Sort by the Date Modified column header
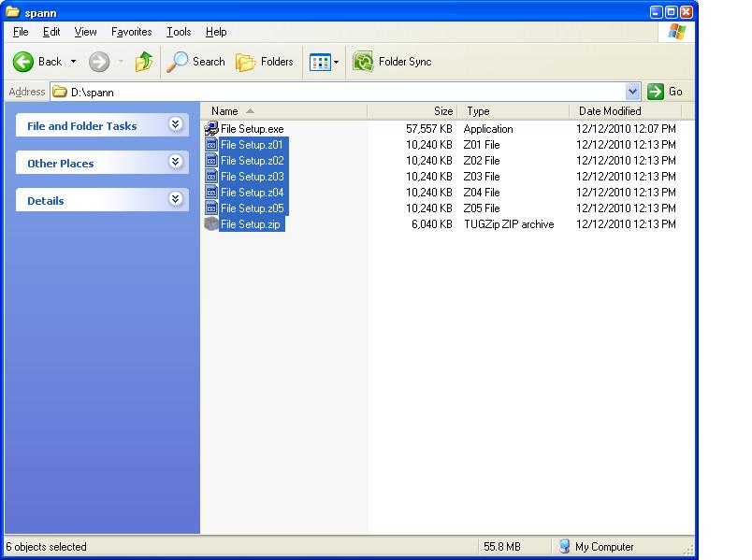752x560 pixels. [626, 111]
